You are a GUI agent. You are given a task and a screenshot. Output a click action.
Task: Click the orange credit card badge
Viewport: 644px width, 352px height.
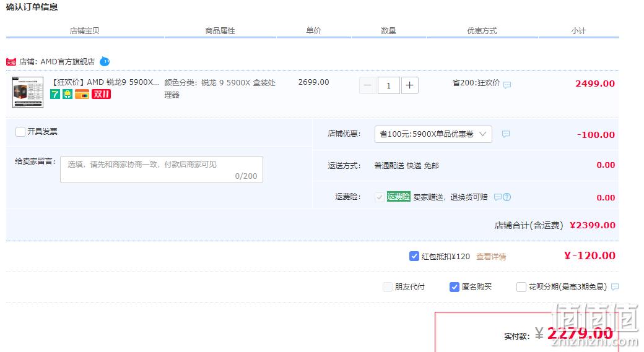click(82, 95)
